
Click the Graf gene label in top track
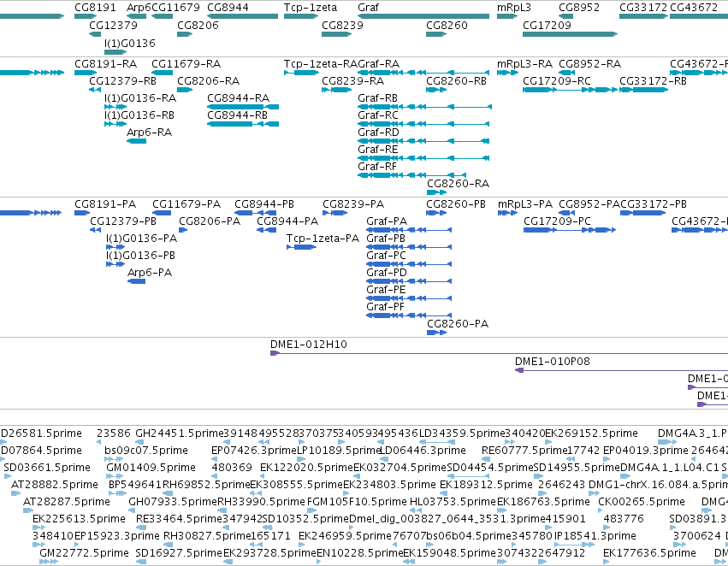pos(368,8)
